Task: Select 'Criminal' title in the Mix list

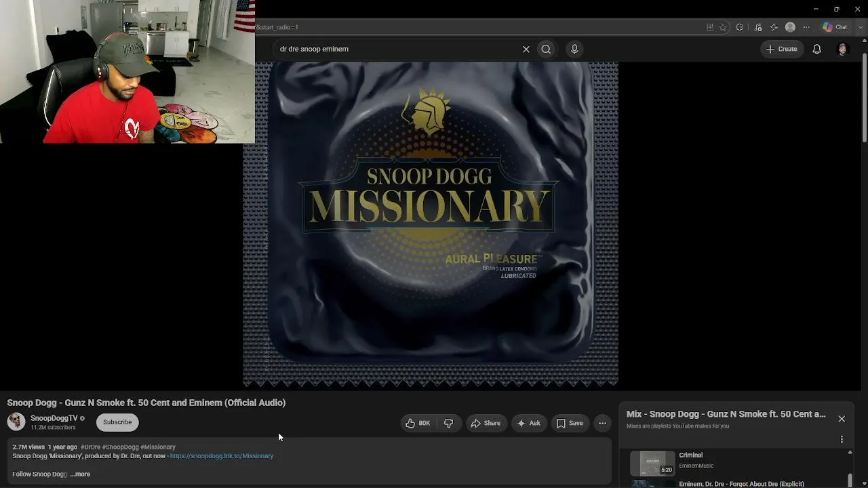Action: (690, 455)
